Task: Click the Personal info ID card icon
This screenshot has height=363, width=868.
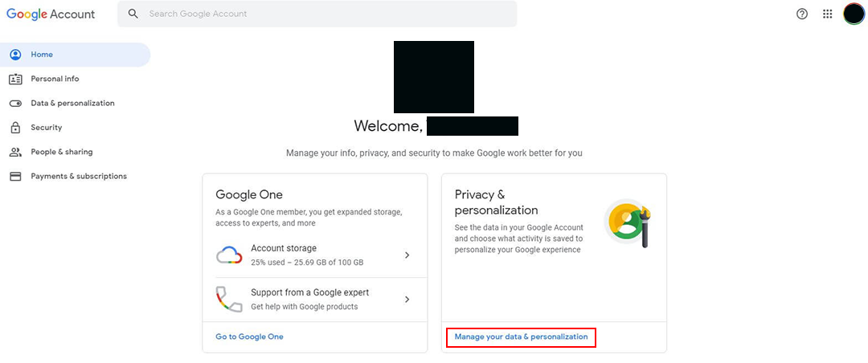Action: [15, 80]
